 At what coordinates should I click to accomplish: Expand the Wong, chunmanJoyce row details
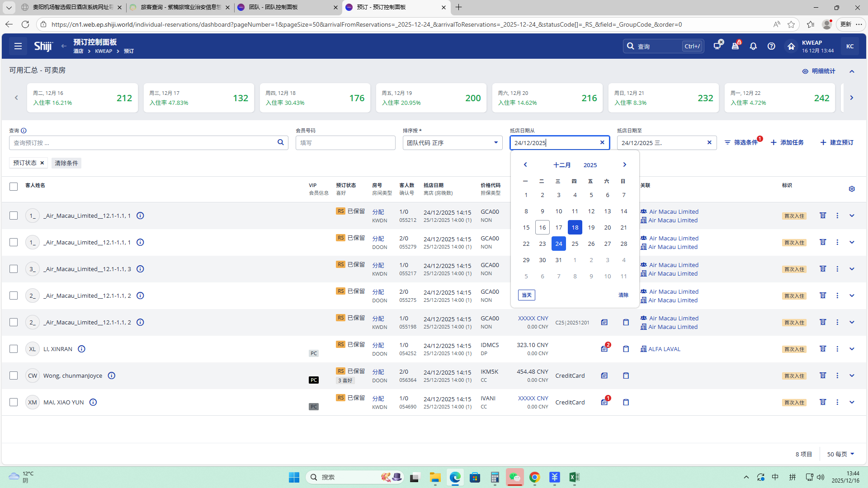(852, 375)
